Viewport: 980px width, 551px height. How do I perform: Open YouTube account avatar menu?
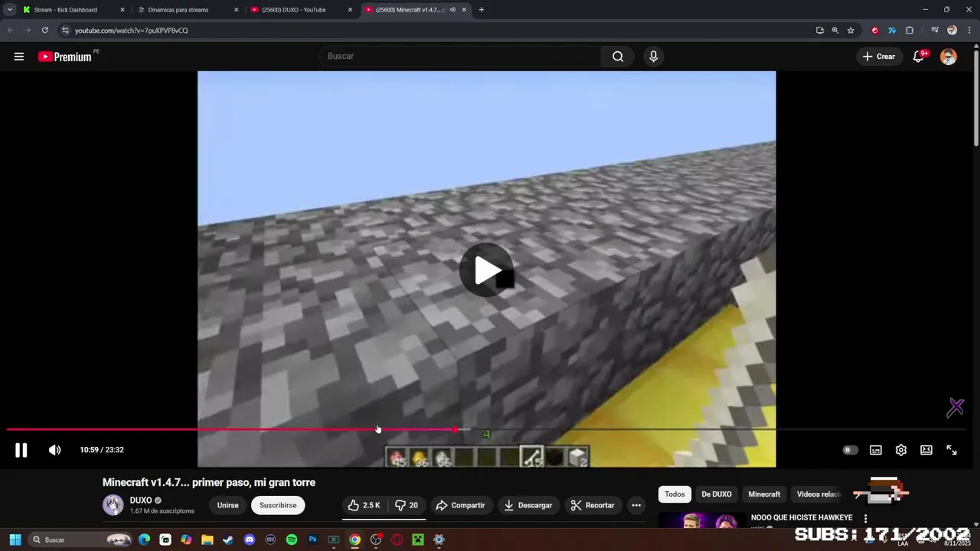(949, 57)
